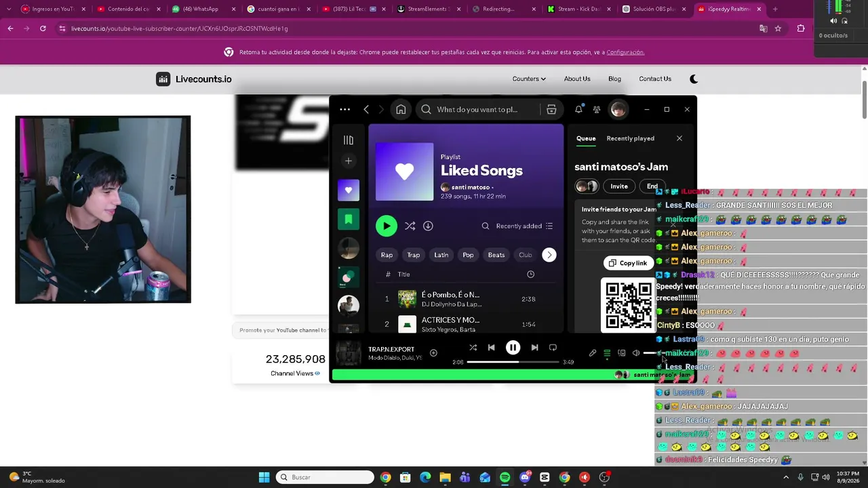Click Chrome address bar URL

coord(180,28)
